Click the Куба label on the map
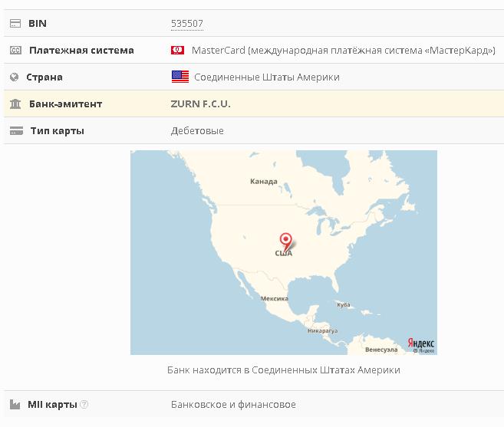 tap(343, 304)
